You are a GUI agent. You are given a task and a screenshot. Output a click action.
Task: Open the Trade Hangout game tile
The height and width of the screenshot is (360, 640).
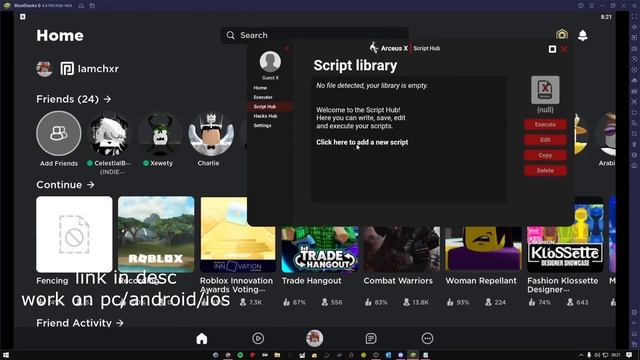[320, 249]
